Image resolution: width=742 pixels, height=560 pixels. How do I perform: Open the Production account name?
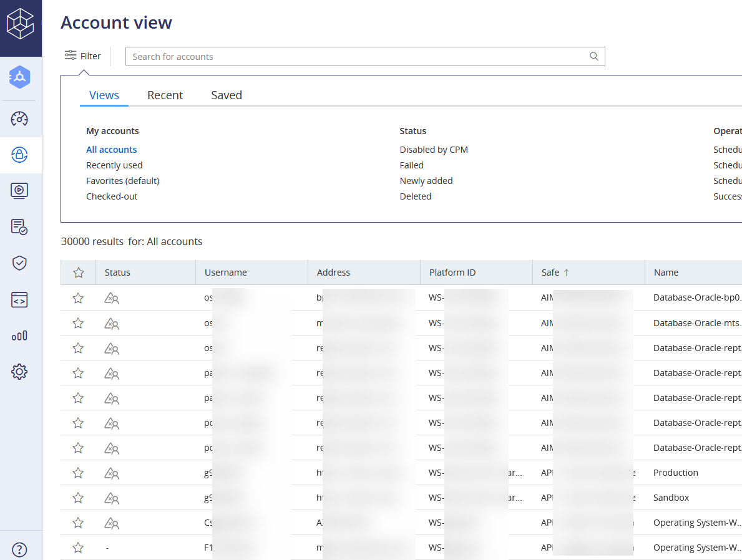click(x=675, y=473)
